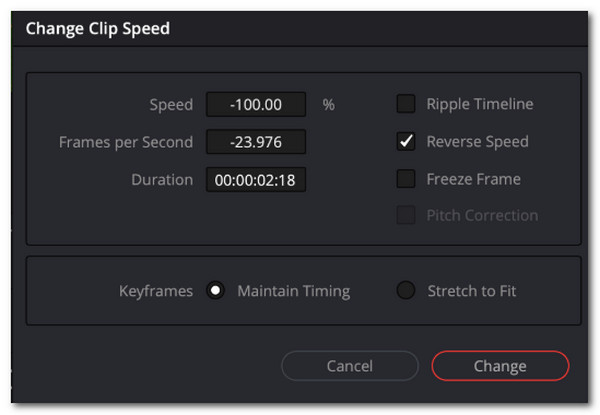Screen dimensions: 600x415
Task: Click the Change Clip Speed title bar
Action: pyautogui.click(x=98, y=28)
